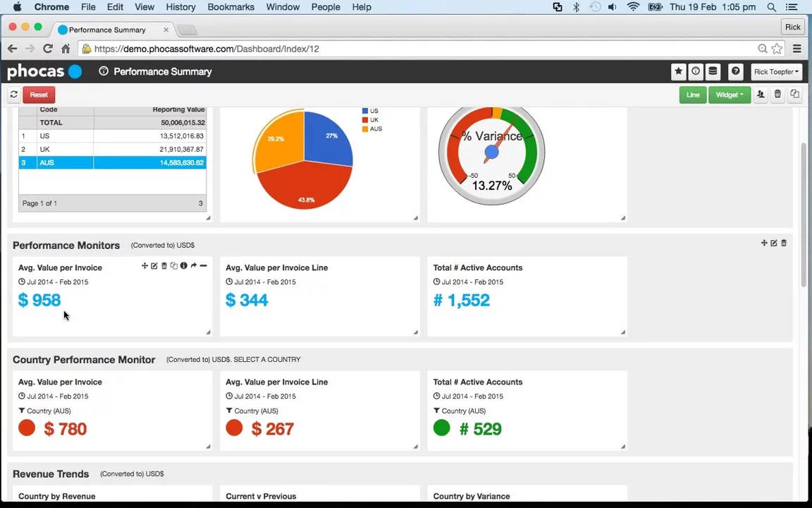Click the green Line button
Image resolution: width=812 pixels, height=508 pixels.
pyautogui.click(x=693, y=95)
